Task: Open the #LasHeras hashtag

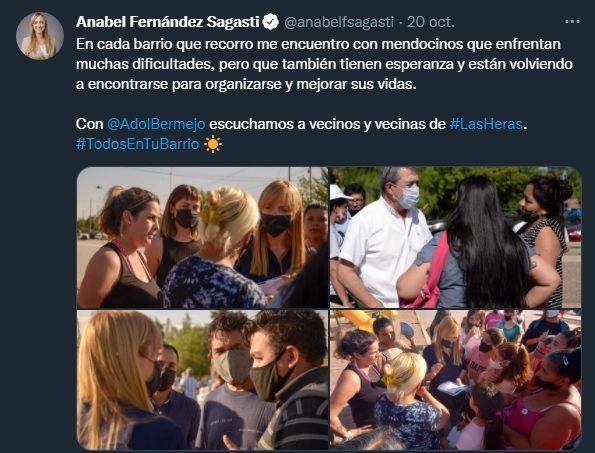Action: click(x=486, y=124)
